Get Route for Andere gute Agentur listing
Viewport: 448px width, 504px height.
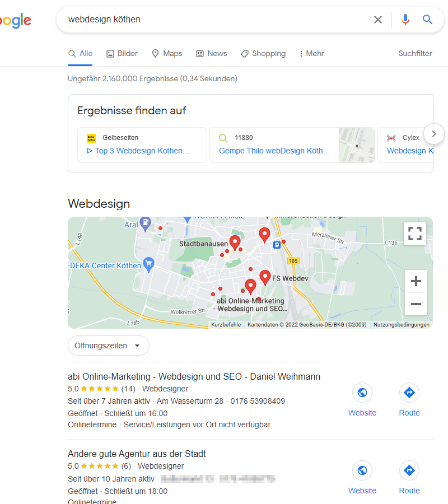[409, 470]
